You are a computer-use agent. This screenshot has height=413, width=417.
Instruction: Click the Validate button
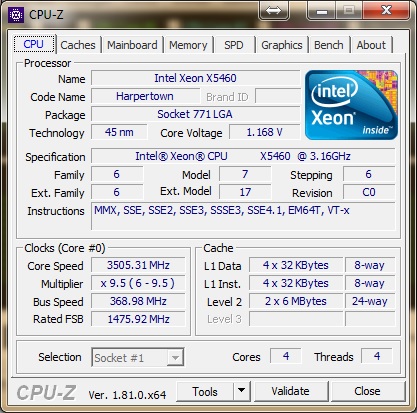(290, 391)
